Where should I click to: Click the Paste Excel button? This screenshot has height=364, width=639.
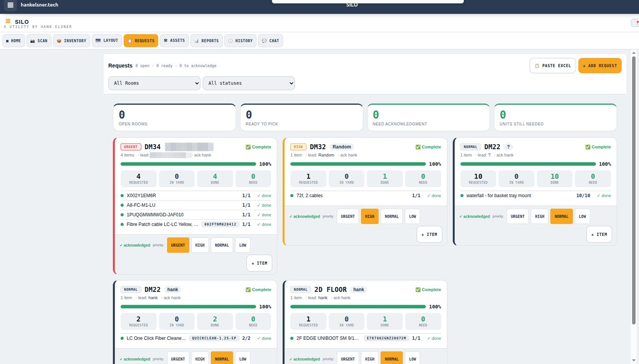(553, 66)
